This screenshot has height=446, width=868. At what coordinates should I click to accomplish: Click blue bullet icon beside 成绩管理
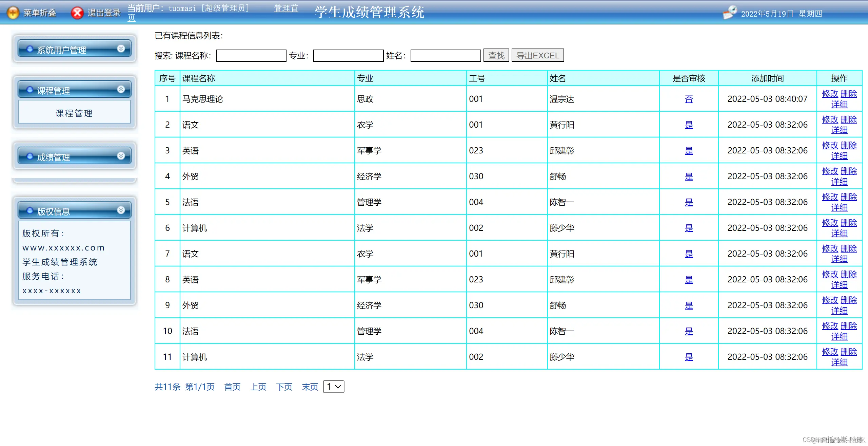(x=30, y=156)
